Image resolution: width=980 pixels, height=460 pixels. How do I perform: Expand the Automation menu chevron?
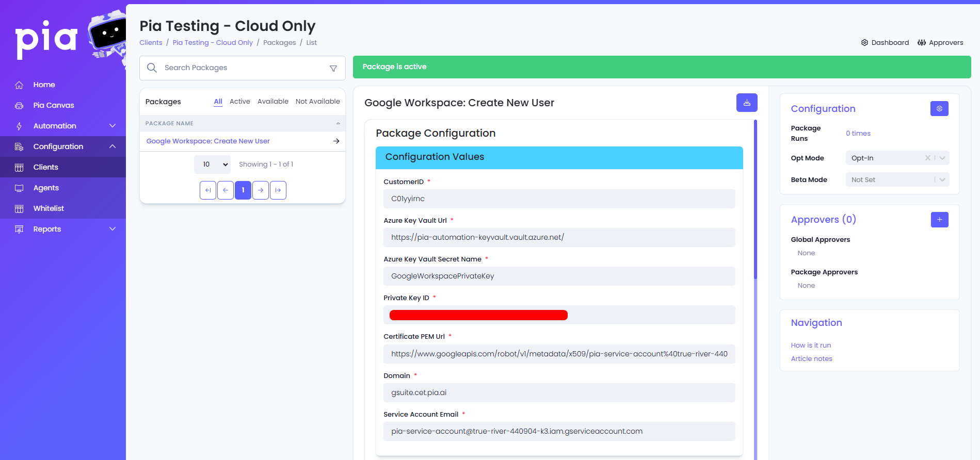pos(113,126)
